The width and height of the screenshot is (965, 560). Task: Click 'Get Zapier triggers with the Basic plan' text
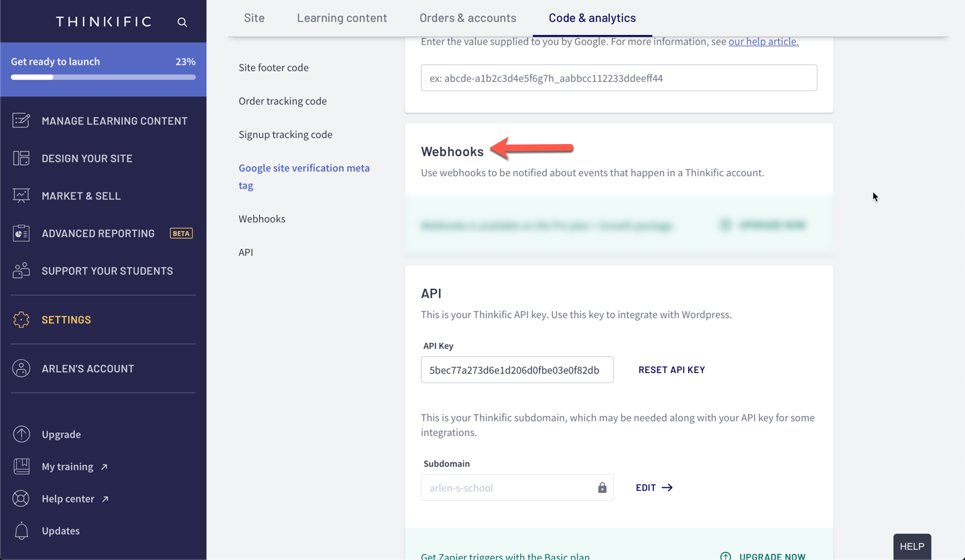pyautogui.click(x=505, y=557)
